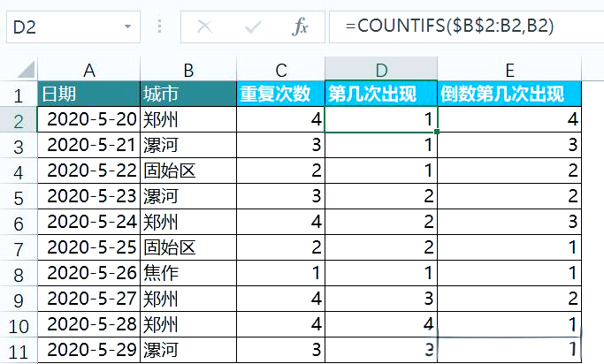Click 漯河 in row 3
The width and height of the screenshot is (604, 364).
click(188, 145)
